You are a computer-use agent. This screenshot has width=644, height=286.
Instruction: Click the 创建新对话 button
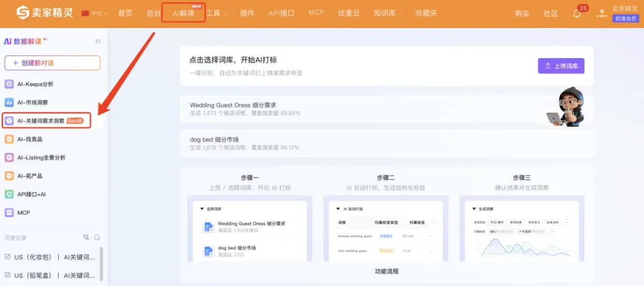52,63
